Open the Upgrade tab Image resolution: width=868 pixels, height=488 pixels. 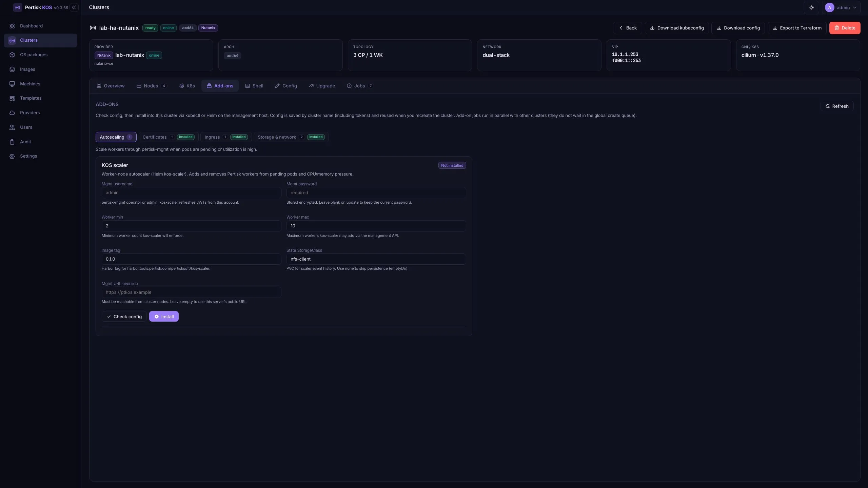[x=322, y=86]
